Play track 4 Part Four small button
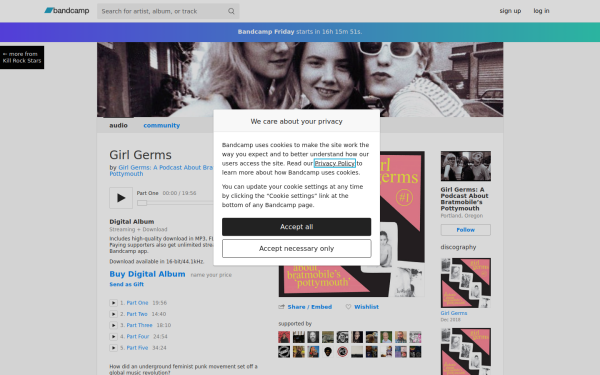The image size is (600, 375). pos(113,337)
